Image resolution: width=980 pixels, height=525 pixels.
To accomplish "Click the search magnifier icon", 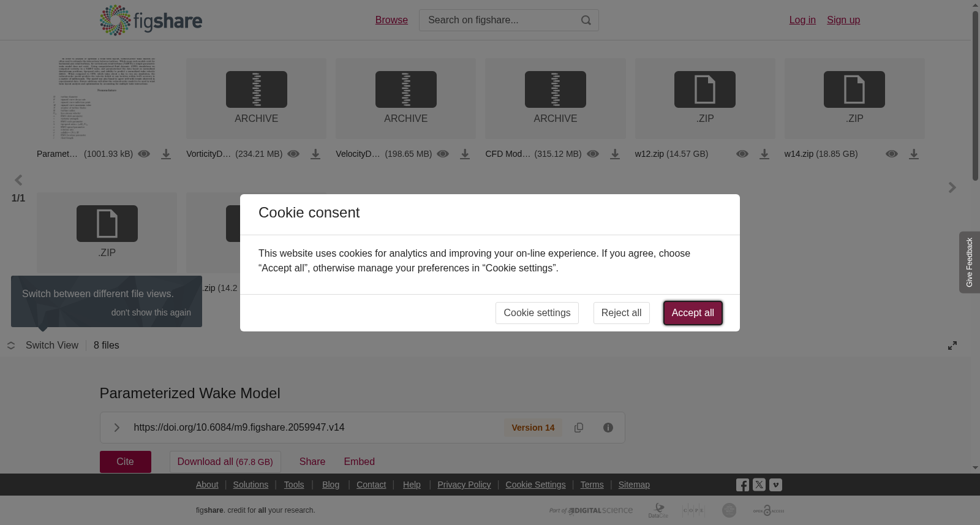I will pos(586,20).
